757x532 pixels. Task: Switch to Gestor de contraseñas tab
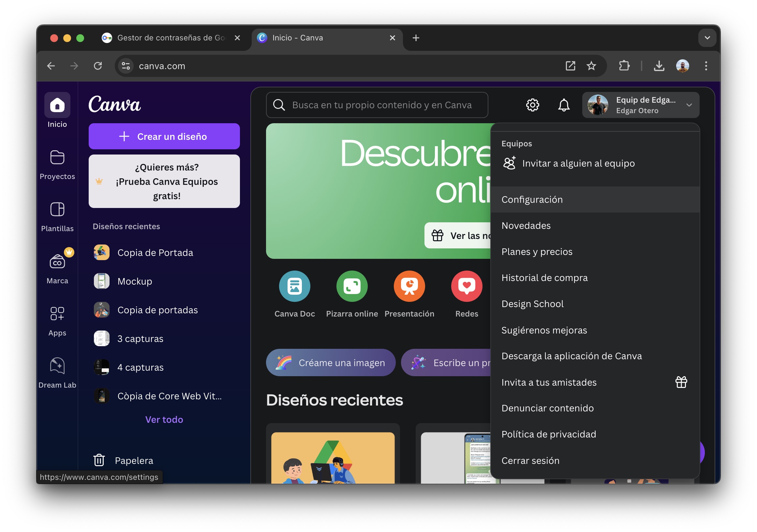click(171, 38)
